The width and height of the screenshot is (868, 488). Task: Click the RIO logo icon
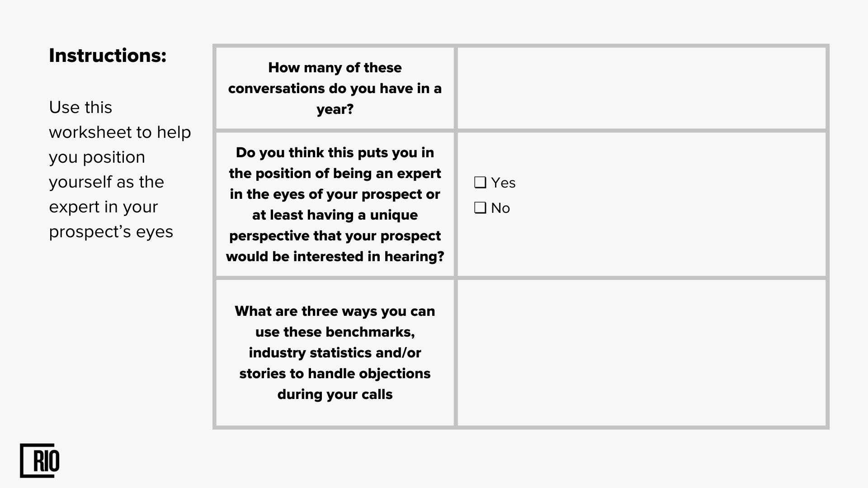(x=40, y=460)
